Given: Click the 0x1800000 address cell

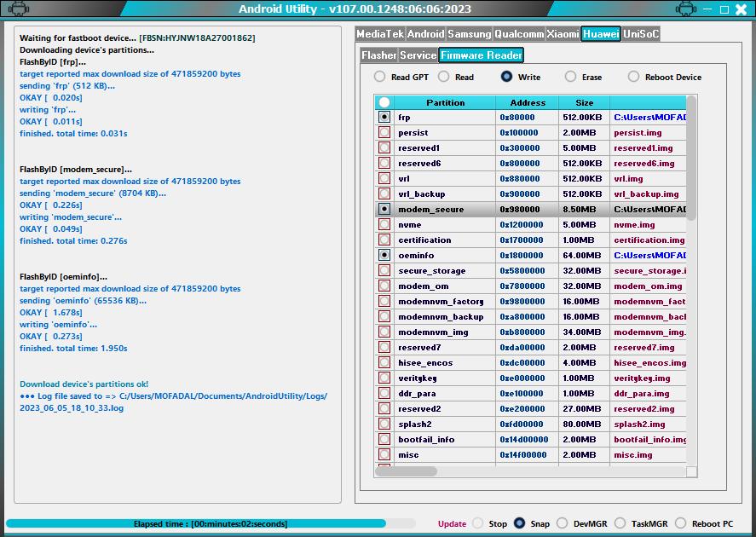Looking at the screenshot, I should pyautogui.click(x=528, y=255).
